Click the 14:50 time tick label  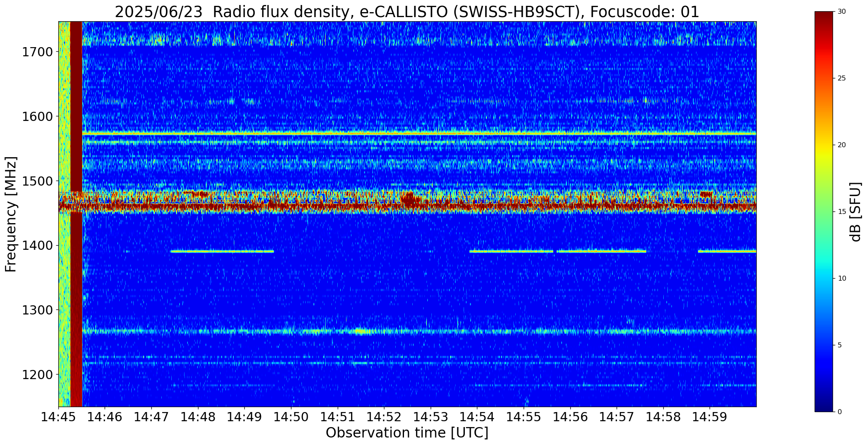(x=291, y=416)
